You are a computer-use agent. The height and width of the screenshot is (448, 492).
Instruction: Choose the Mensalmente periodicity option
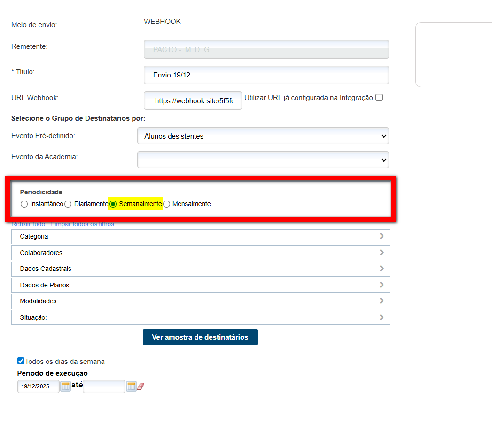(x=167, y=204)
